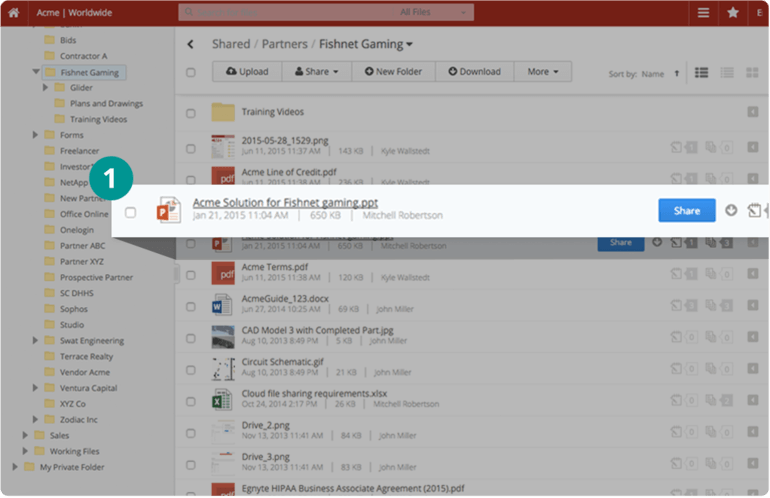This screenshot has height=498, width=770.
Task: Tick checkbox for 2015-05-28_1529.png
Action: point(191,148)
